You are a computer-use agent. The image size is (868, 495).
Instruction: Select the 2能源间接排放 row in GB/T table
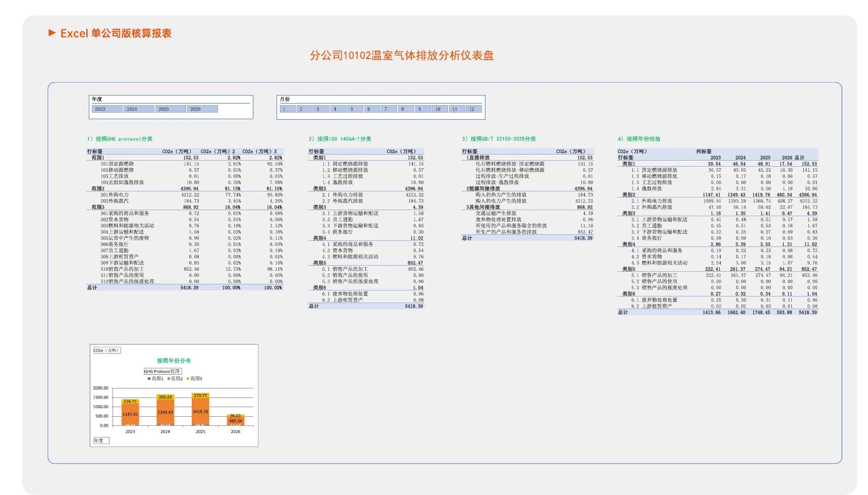pyautogui.click(x=527, y=189)
